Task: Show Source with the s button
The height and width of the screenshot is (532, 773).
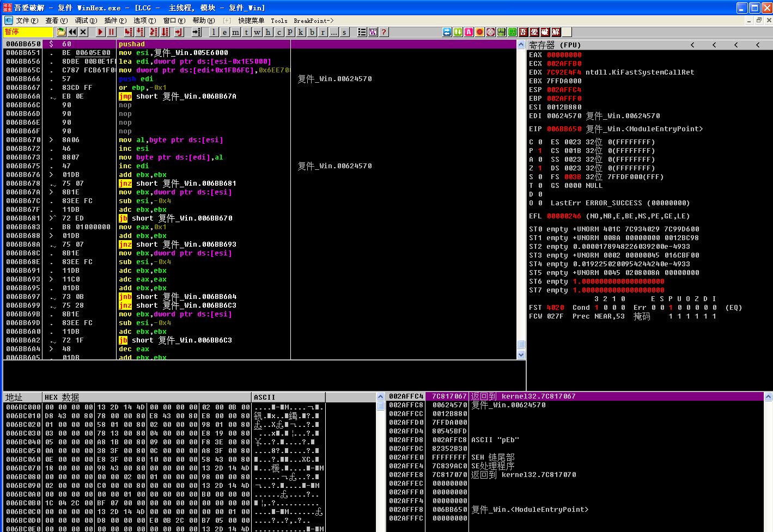Action: (x=344, y=32)
